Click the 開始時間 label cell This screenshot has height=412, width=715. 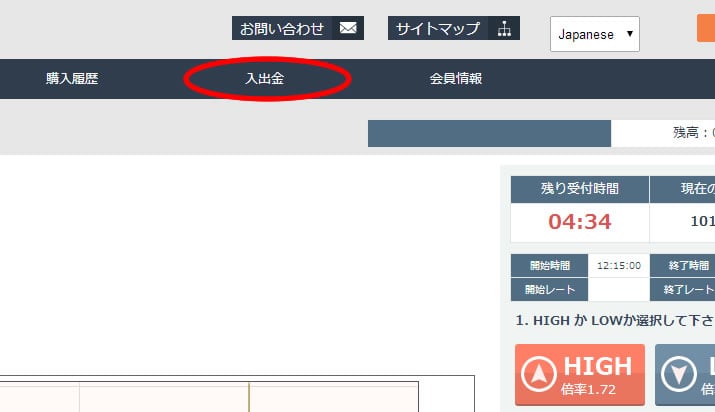[549, 266]
